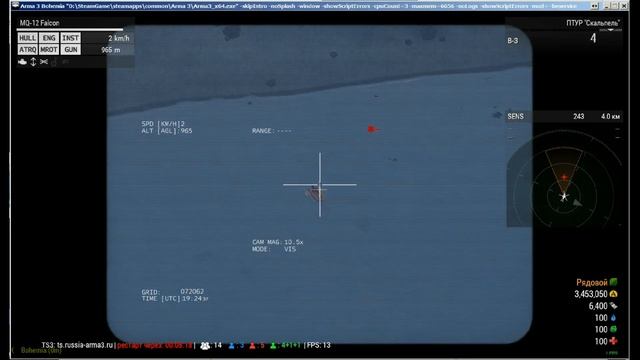This screenshot has width=640, height=360.
Task: Click the MROT damage indicator
Action: [x=49, y=50]
